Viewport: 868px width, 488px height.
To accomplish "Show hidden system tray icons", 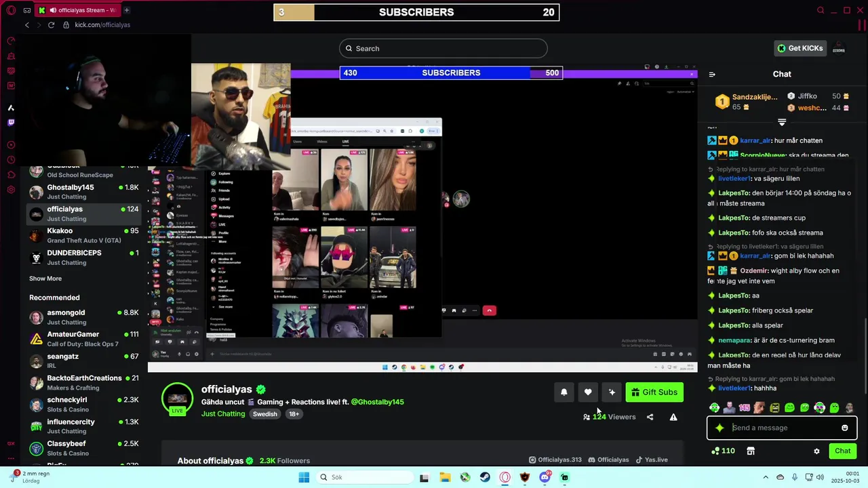I will tap(766, 477).
